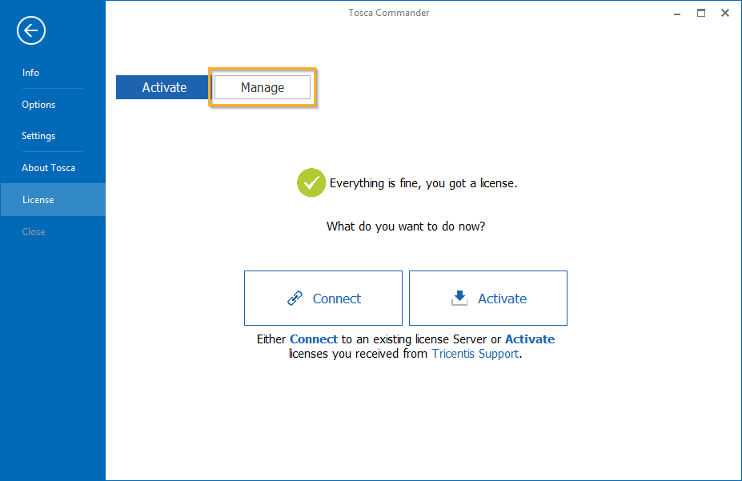Viewport: 742px width, 481px height.
Task: Follow the bold Connect link in description
Action: point(313,339)
